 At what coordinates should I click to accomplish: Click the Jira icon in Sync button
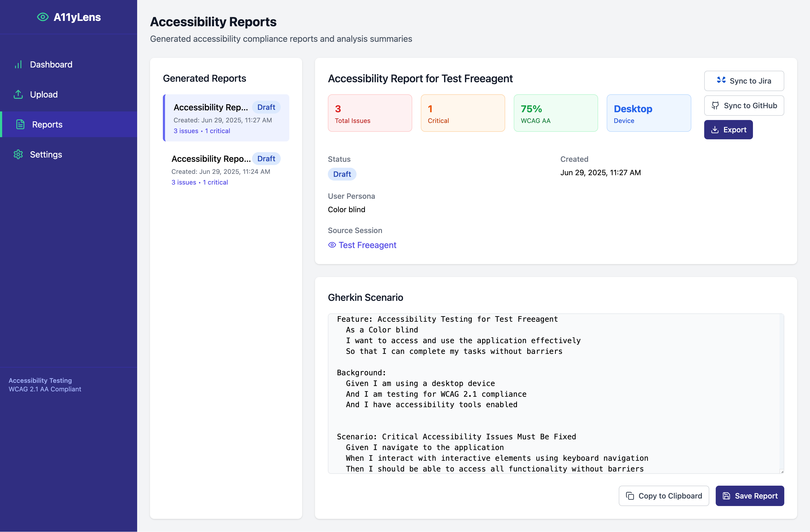[721, 80]
